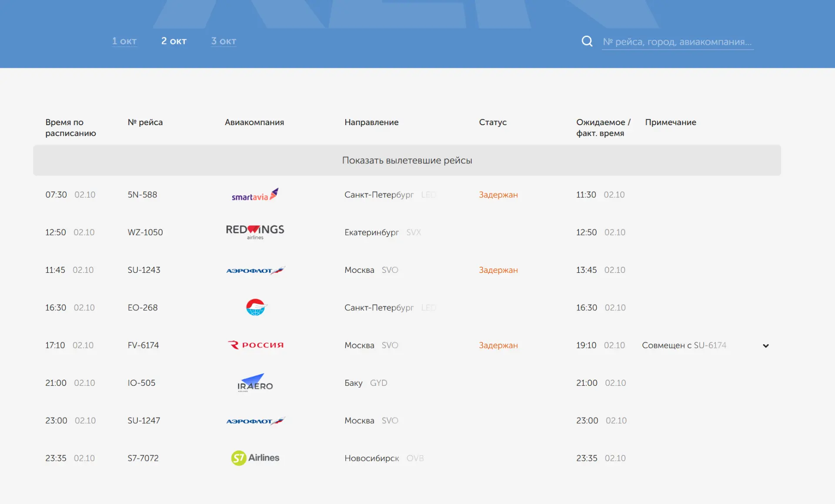Viewport: 835px width, 504px height.
Task: Click the Ожидаемое / факт. время header
Action: tap(603, 128)
